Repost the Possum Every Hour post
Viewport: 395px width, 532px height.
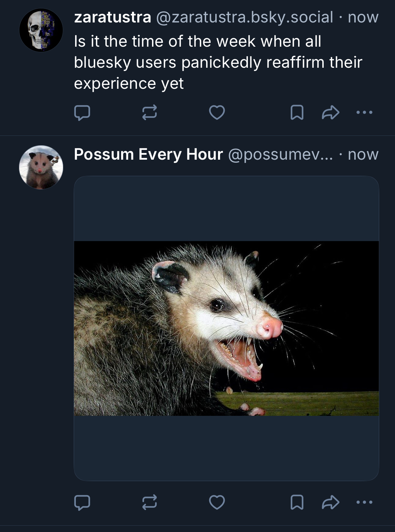[149, 502]
